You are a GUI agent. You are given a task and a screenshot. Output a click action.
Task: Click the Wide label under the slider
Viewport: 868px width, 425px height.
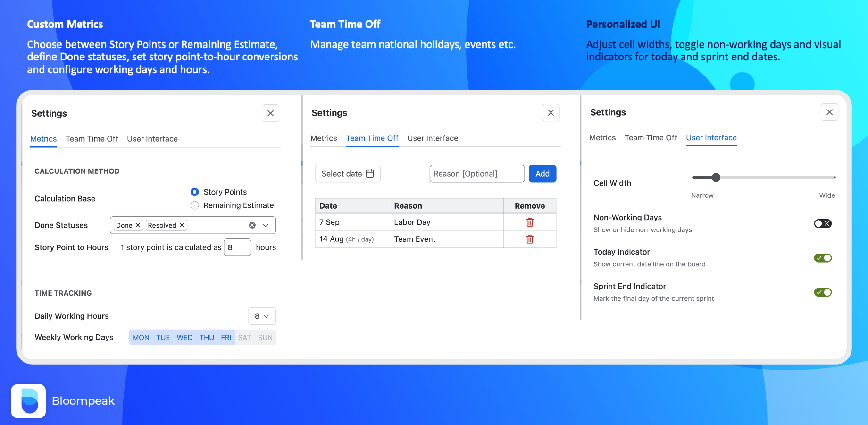click(x=827, y=195)
